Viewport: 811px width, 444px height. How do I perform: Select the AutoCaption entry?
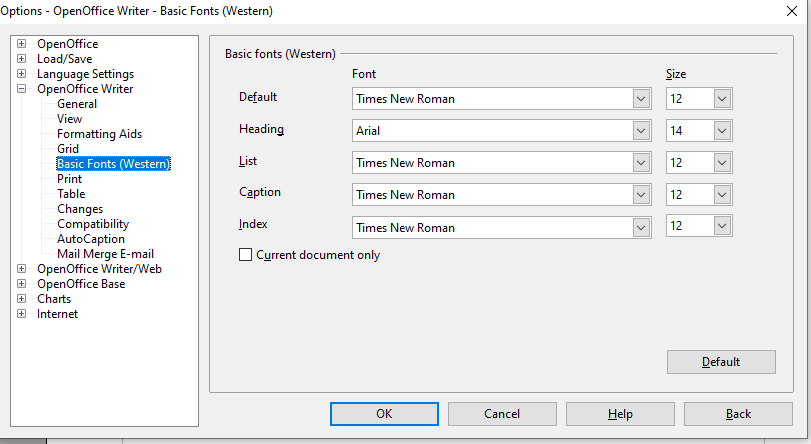91,239
